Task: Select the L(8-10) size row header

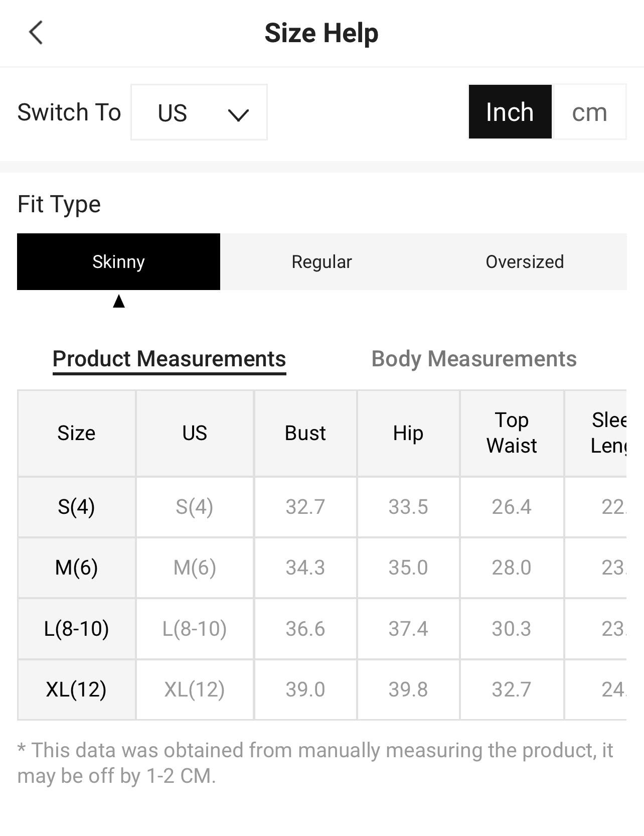Action: pyautogui.click(x=76, y=629)
